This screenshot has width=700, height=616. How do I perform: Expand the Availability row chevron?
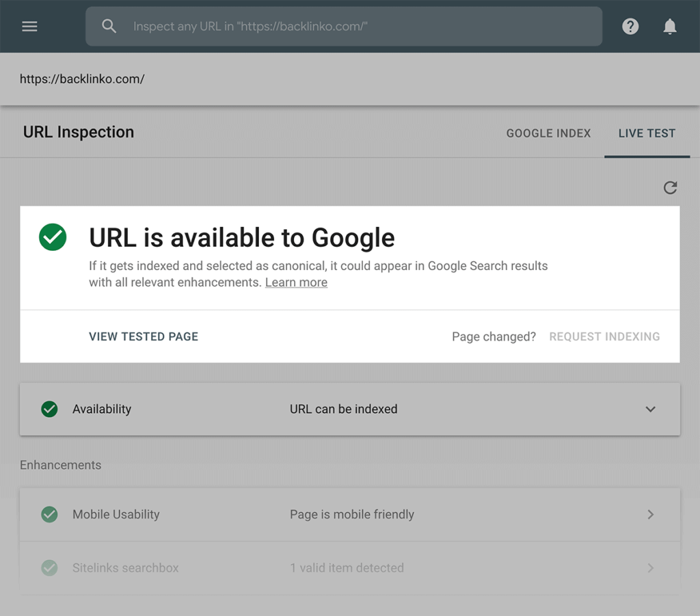(650, 409)
